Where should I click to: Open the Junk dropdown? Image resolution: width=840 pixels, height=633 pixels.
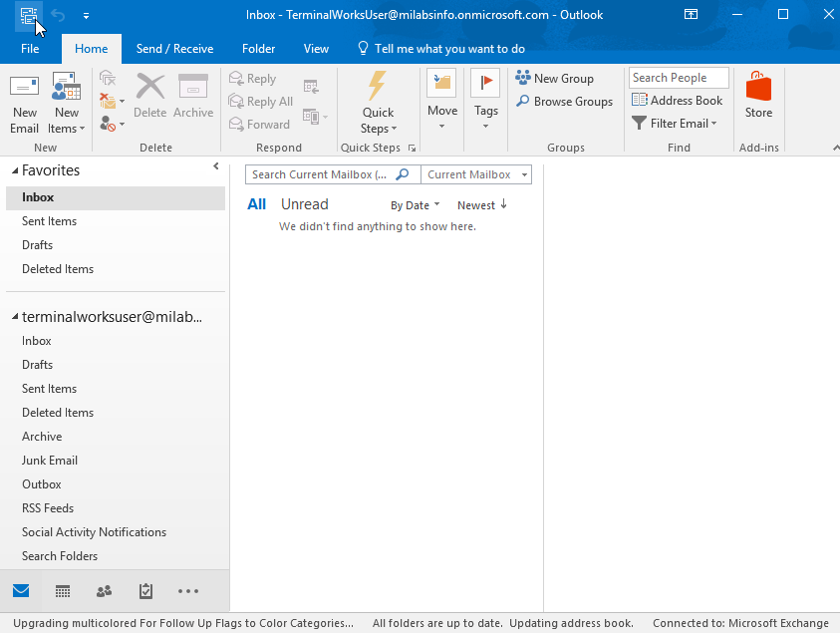click(112, 125)
